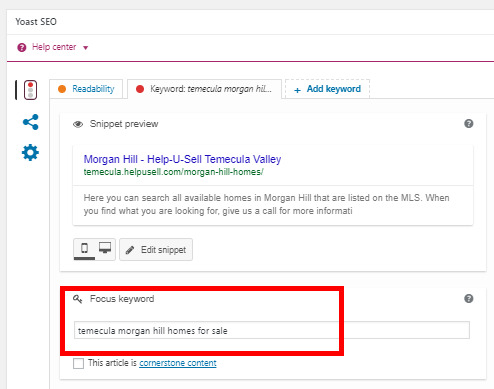Click the Focus keyword key icon

tap(78, 299)
